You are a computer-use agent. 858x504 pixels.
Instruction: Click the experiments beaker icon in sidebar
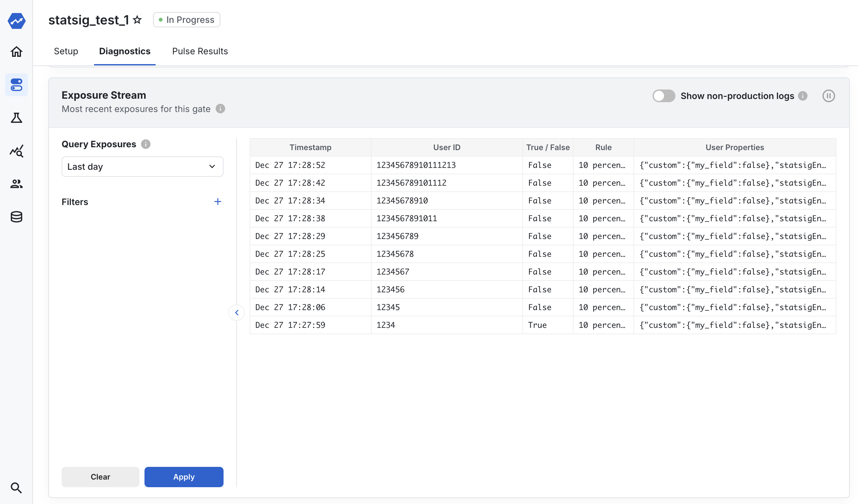coord(16,118)
